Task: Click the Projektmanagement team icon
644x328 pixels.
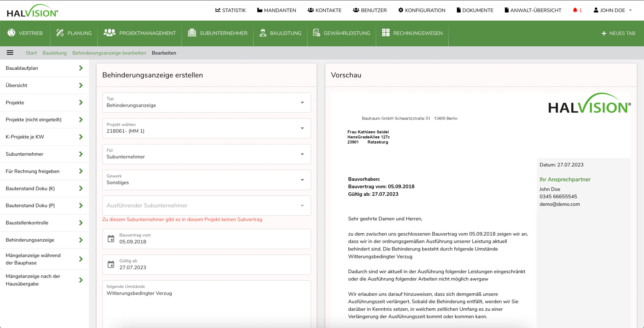Action: click(109, 33)
